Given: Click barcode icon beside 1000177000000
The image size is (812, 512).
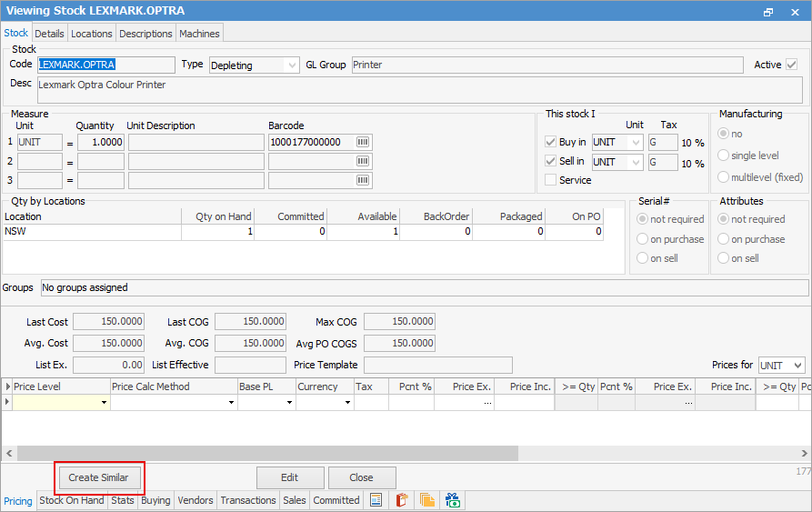Looking at the screenshot, I should point(363,142).
